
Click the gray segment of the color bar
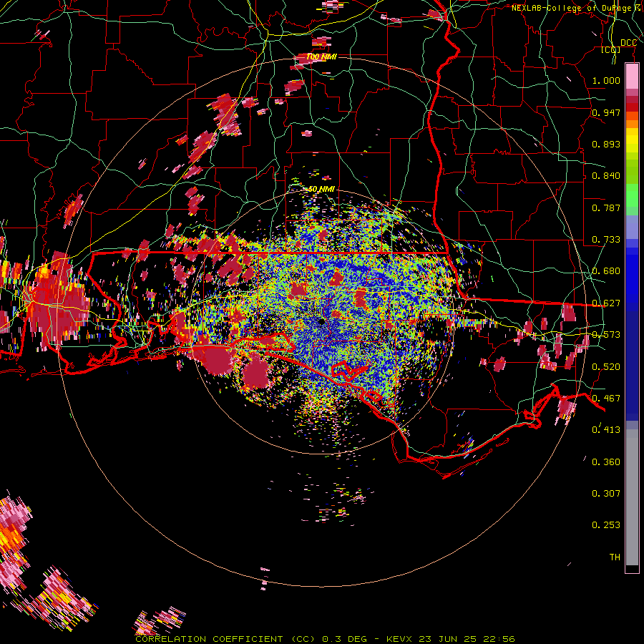click(x=632, y=497)
